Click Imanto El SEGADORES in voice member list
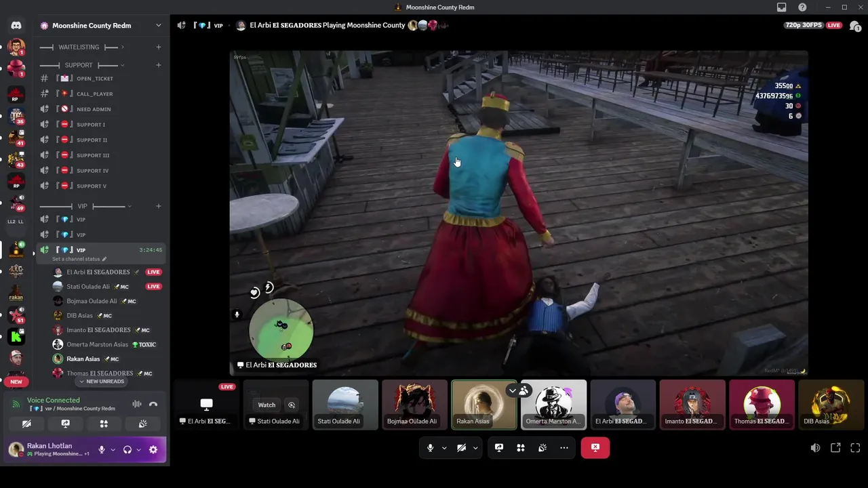Viewport: 868px width, 488px height. coord(99,330)
